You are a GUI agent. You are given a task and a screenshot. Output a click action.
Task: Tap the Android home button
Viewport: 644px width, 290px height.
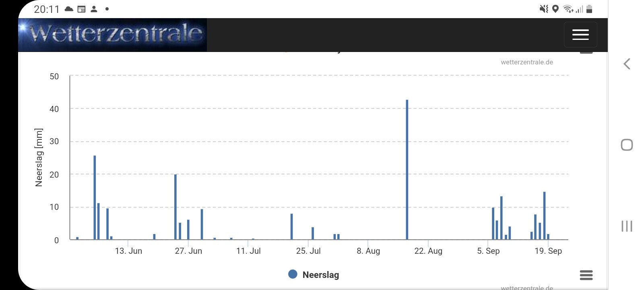627,145
